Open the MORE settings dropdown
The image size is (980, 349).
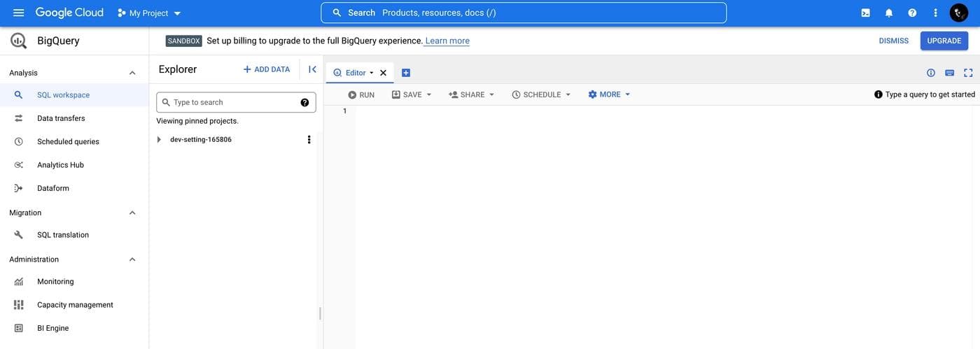[x=609, y=94]
